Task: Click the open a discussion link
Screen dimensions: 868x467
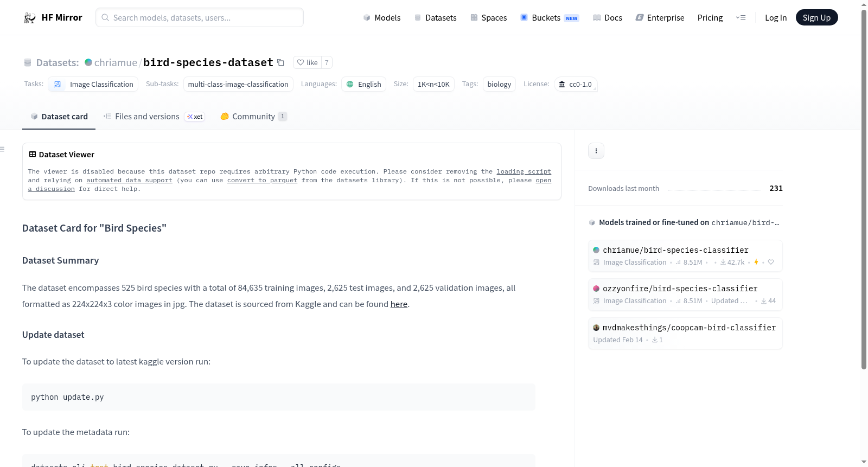Action: (544, 180)
